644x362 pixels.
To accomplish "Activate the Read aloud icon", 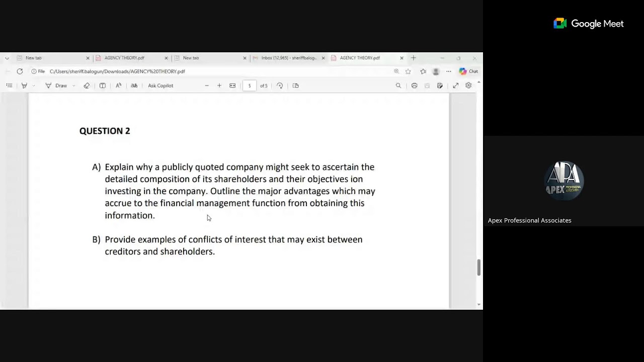I will point(119,85).
